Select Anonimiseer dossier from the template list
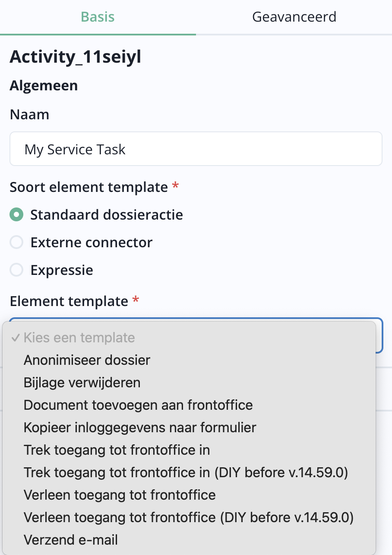The height and width of the screenshot is (555, 392). (x=87, y=360)
